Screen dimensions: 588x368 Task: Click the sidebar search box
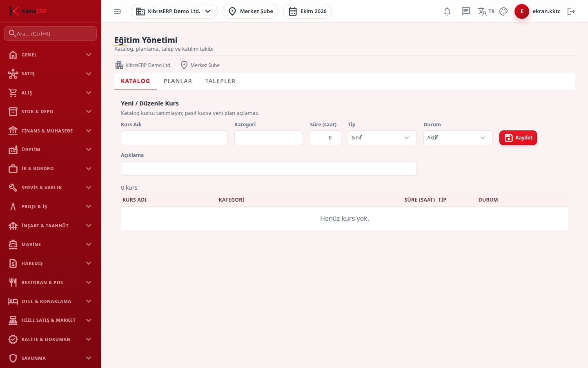tap(51, 34)
